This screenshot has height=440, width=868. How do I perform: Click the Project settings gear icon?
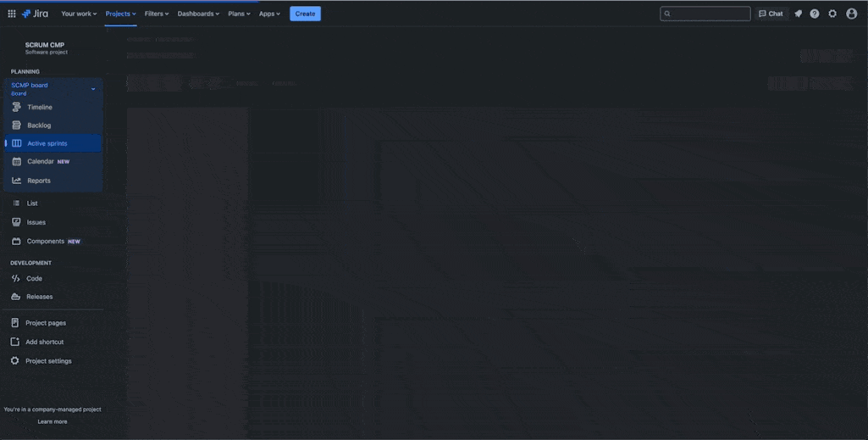[x=15, y=361]
